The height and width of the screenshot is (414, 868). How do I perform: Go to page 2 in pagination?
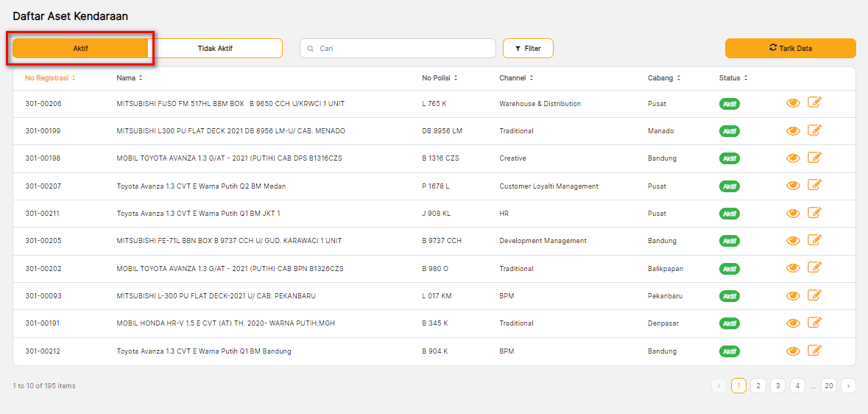pyautogui.click(x=758, y=385)
